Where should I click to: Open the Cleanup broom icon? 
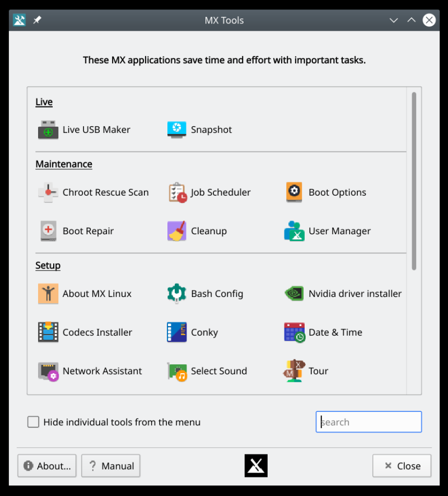click(177, 231)
